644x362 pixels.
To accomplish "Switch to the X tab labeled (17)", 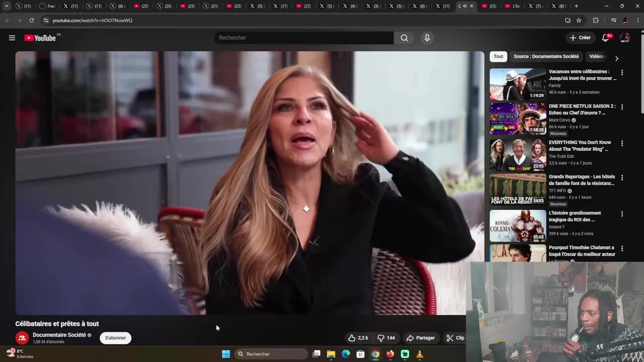I will point(280,6).
